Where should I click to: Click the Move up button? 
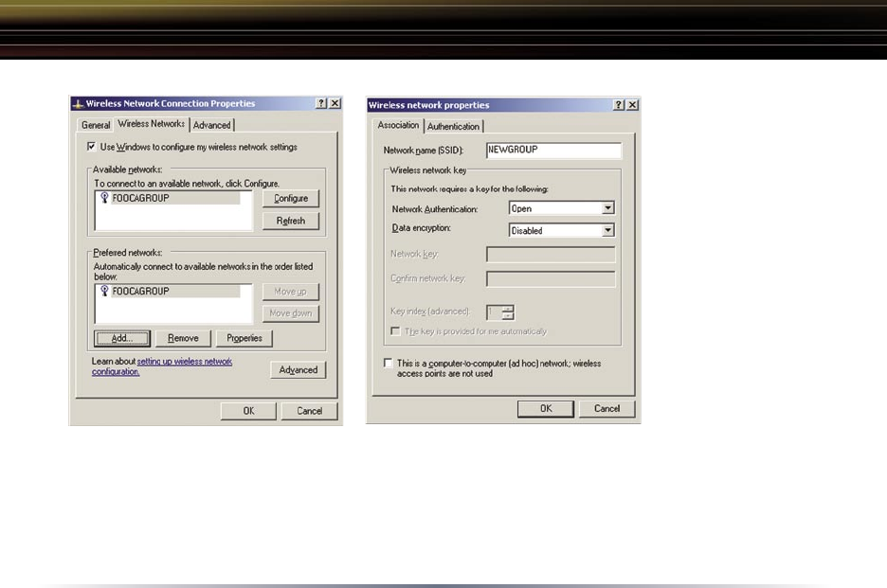point(291,292)
